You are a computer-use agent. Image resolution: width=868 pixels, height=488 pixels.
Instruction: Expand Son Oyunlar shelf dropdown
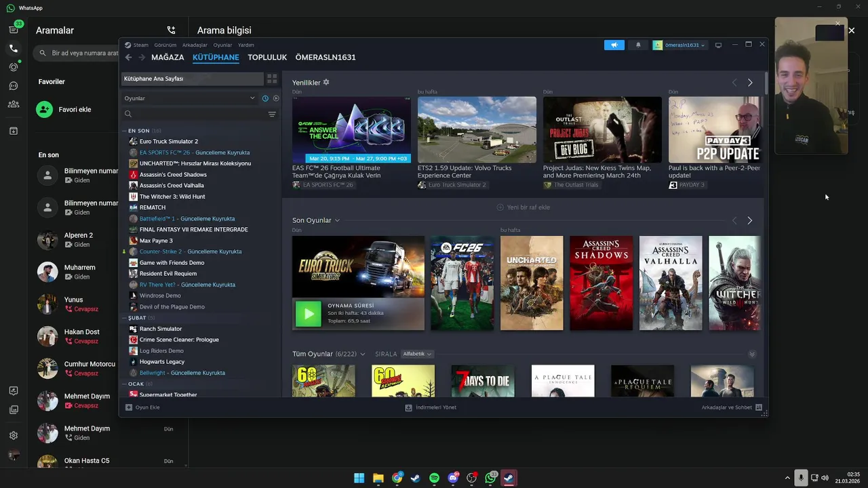click(337, 220)
